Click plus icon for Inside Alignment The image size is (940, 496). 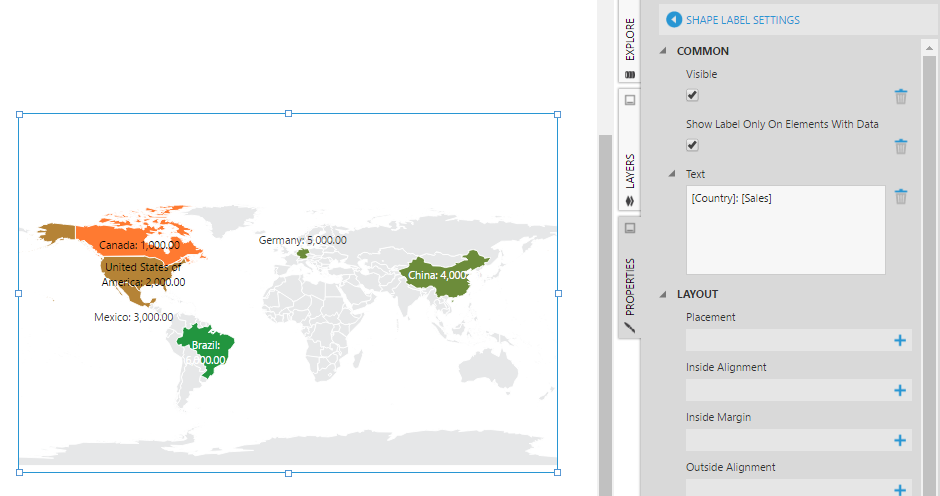coord(899,391)
